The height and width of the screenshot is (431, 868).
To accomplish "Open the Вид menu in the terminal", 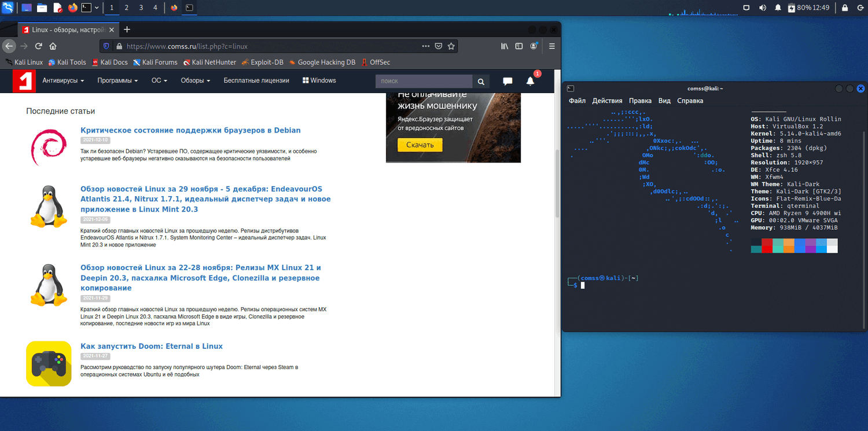I will 664,101.
